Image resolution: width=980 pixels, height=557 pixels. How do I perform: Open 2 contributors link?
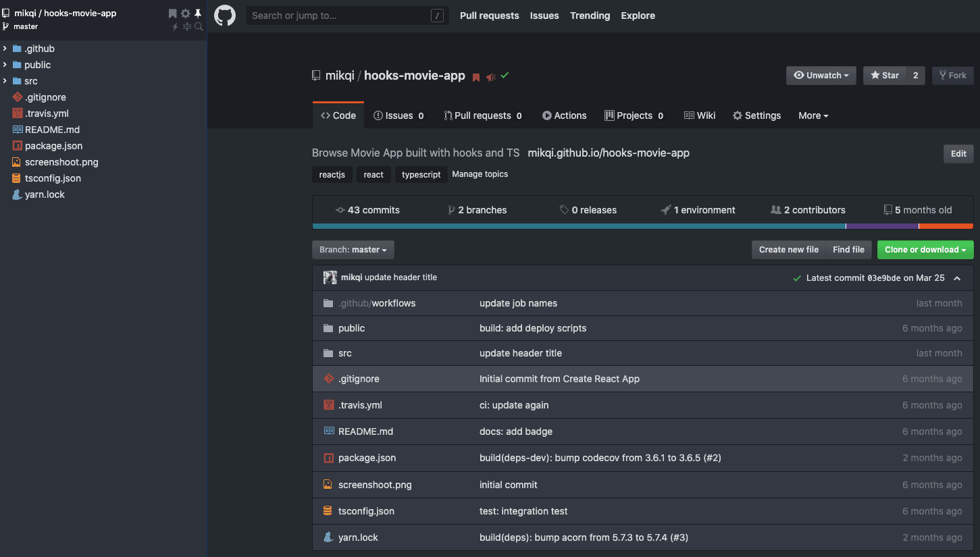[808, 210]
